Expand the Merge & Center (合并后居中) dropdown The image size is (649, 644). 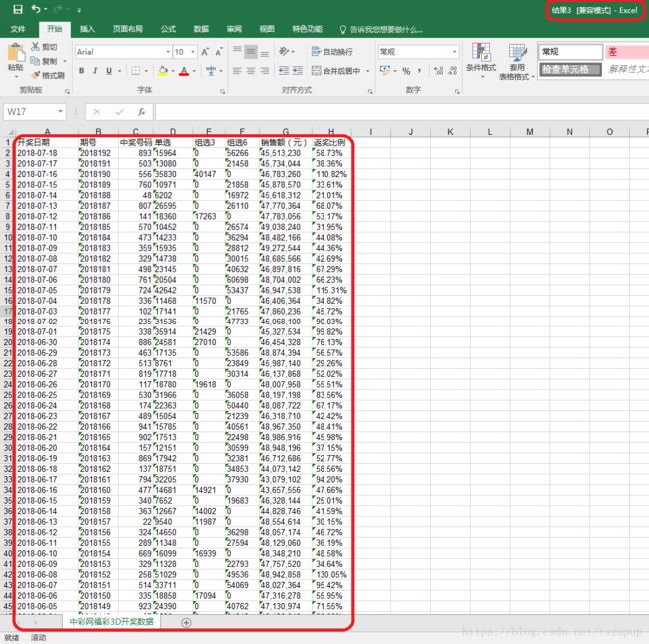(368, 71)
